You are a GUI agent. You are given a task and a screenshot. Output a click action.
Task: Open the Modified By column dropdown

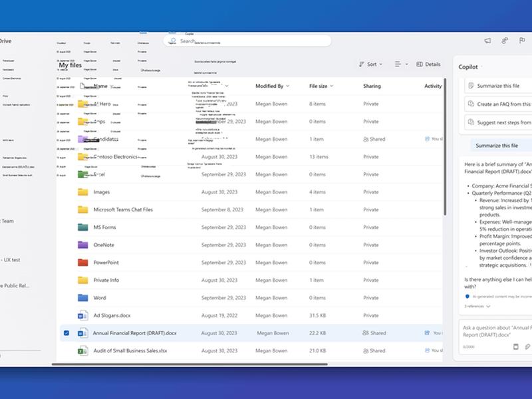coord(273,86)
